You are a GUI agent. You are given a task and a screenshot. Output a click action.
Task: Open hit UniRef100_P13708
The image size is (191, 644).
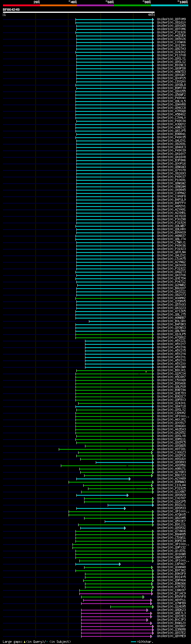171,55
